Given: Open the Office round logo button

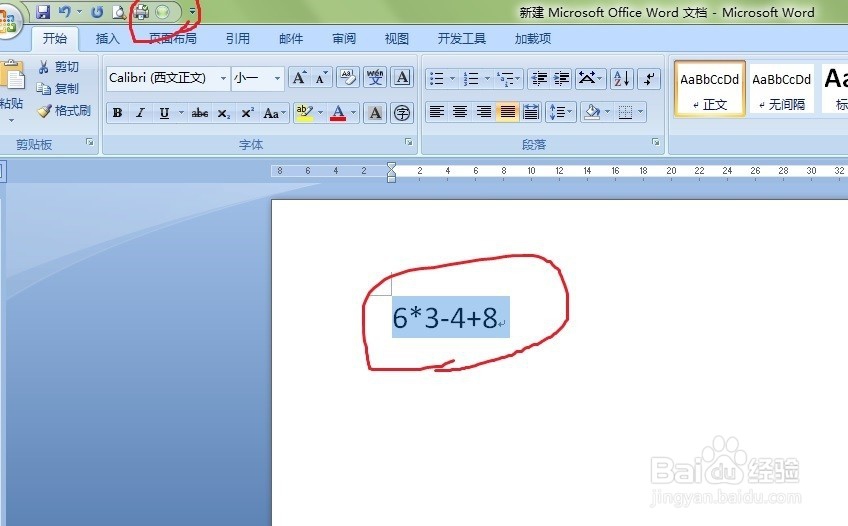Looking at the screenshot, I should (x=6, y=22).
